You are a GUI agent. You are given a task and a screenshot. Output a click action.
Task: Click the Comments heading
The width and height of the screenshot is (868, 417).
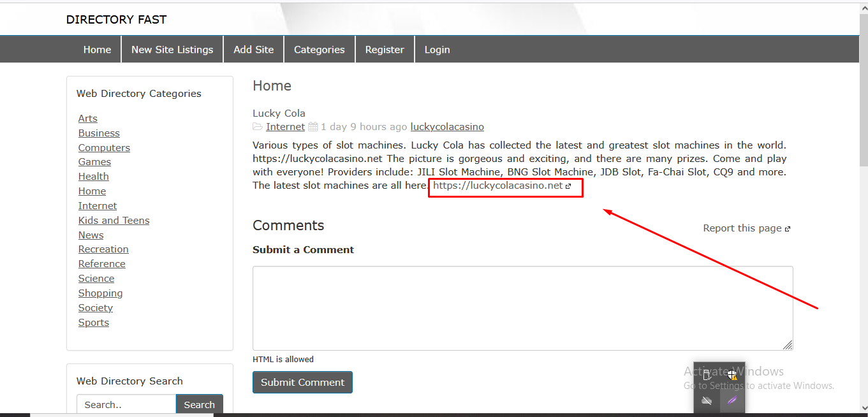click(x=288, y=226)
